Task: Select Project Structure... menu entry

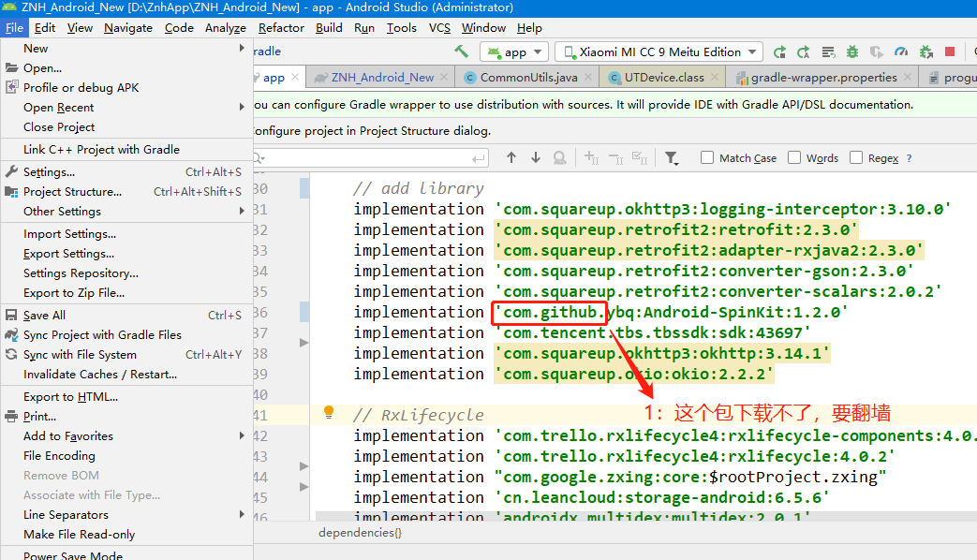Action: click(127, 192)
